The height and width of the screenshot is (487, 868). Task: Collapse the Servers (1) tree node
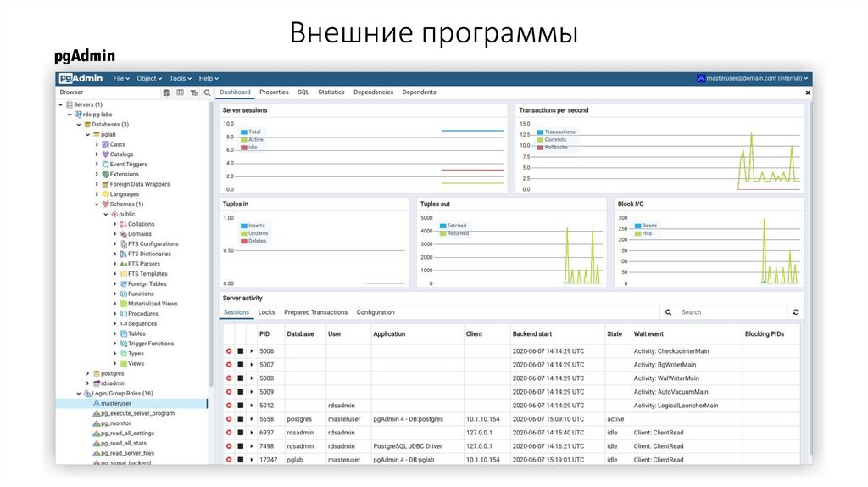point(60,104)
